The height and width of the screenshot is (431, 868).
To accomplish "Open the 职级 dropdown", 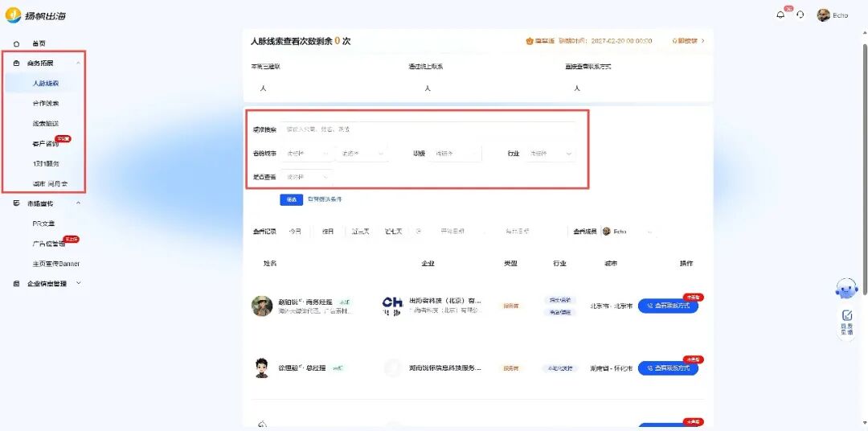I will 457,154.
